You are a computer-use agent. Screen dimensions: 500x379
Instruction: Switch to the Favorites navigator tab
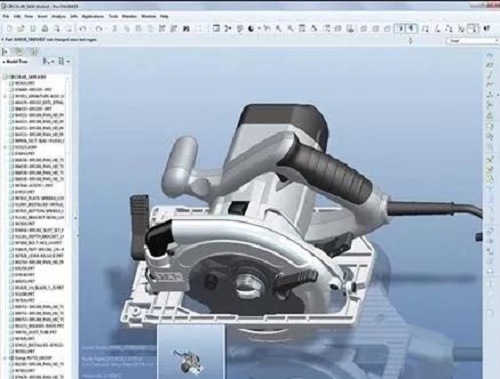(33, 52)
